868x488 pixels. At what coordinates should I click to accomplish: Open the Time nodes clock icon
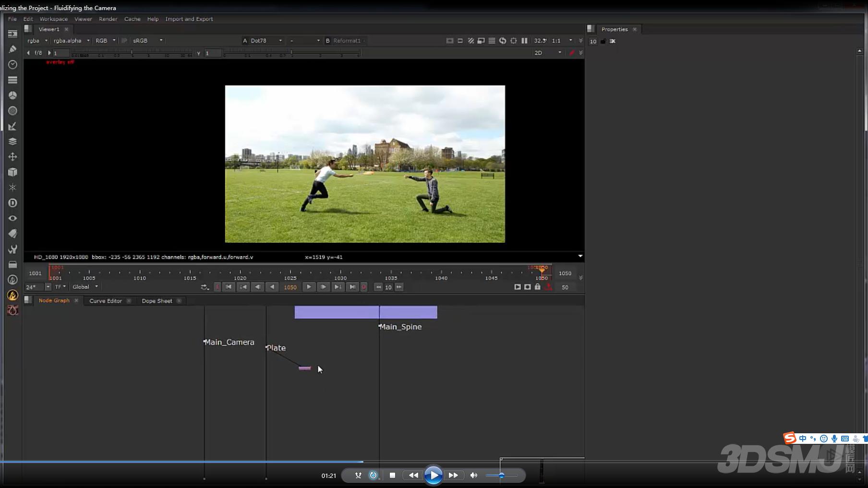tap(12, 64)
